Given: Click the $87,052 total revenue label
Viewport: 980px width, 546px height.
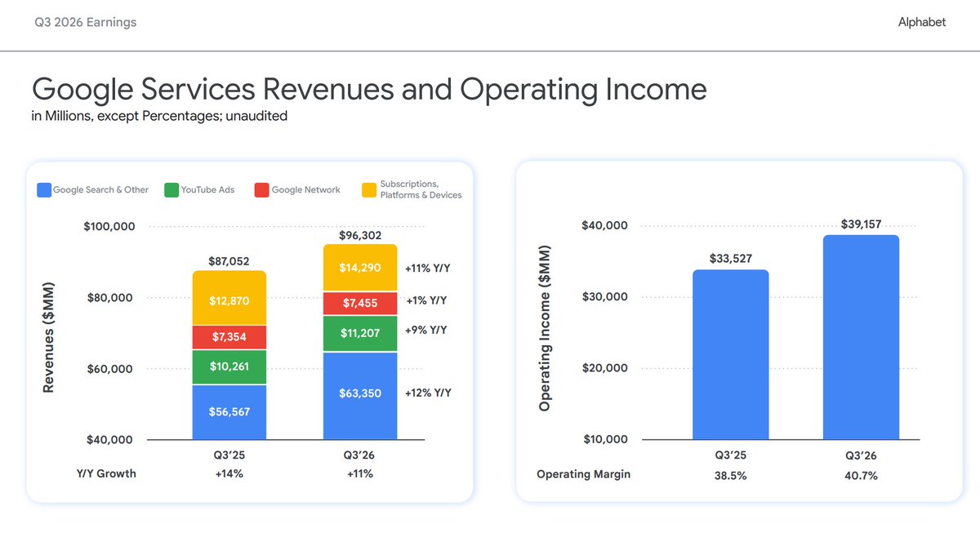Looking at the screenshot, I should click(x=229, y=261).
